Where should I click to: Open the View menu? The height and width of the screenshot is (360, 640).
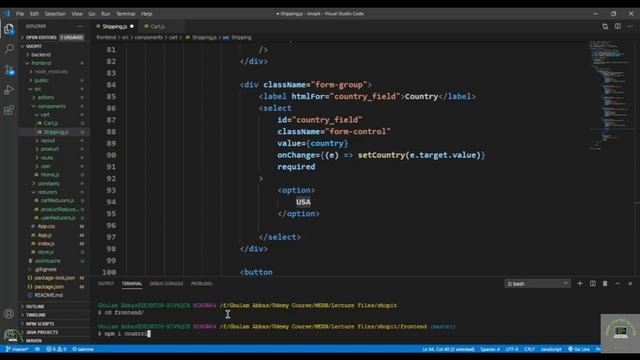coord(77,13)
